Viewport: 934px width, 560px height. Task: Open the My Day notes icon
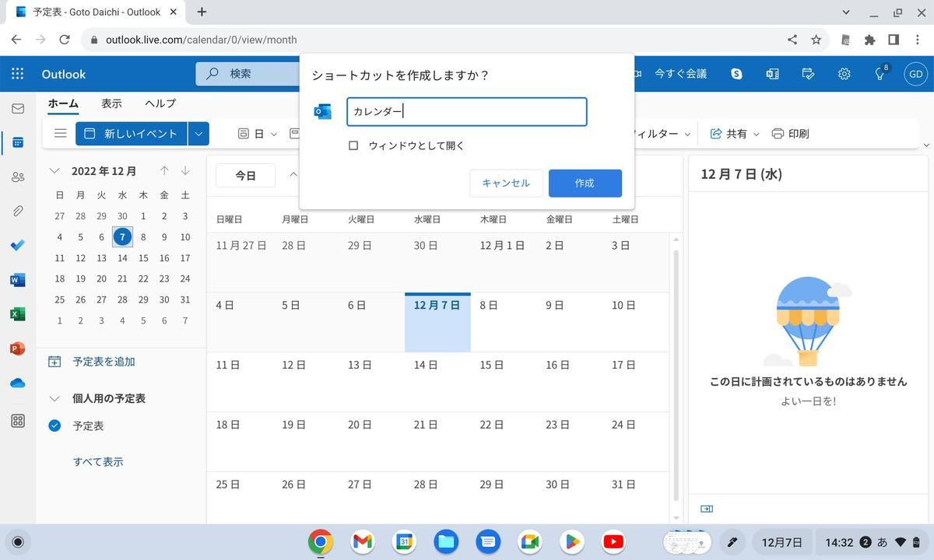pyautogui.click(x=808, y=74)
